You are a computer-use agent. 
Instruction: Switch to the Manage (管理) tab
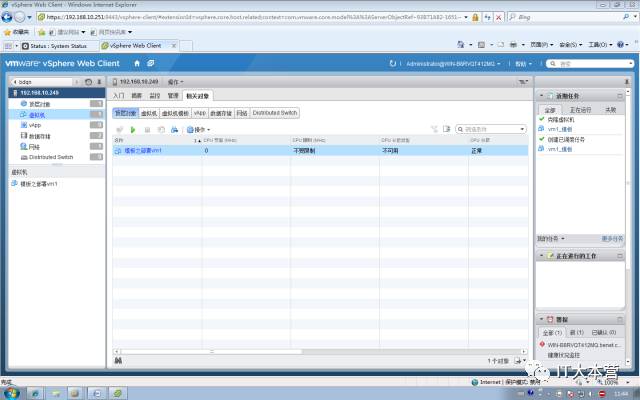(x=173, y=96)
